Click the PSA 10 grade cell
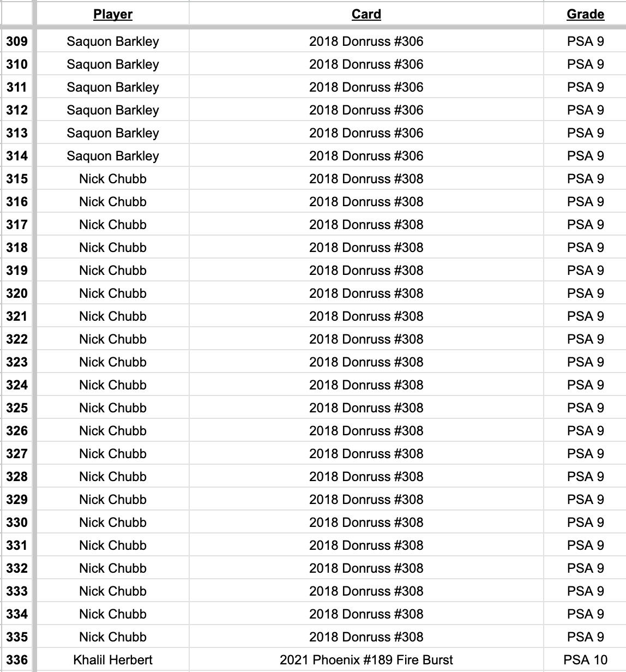 click(x=585, y=660)
